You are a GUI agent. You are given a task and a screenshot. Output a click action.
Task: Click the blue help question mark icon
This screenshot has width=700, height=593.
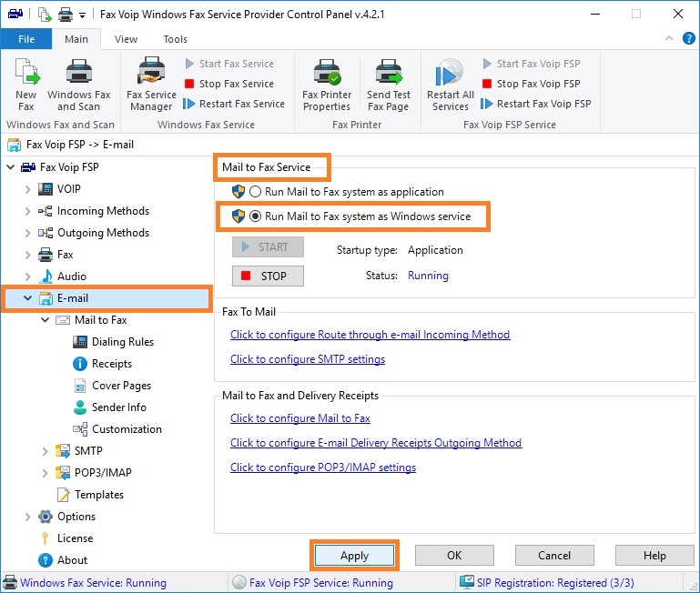pos(688,39)
